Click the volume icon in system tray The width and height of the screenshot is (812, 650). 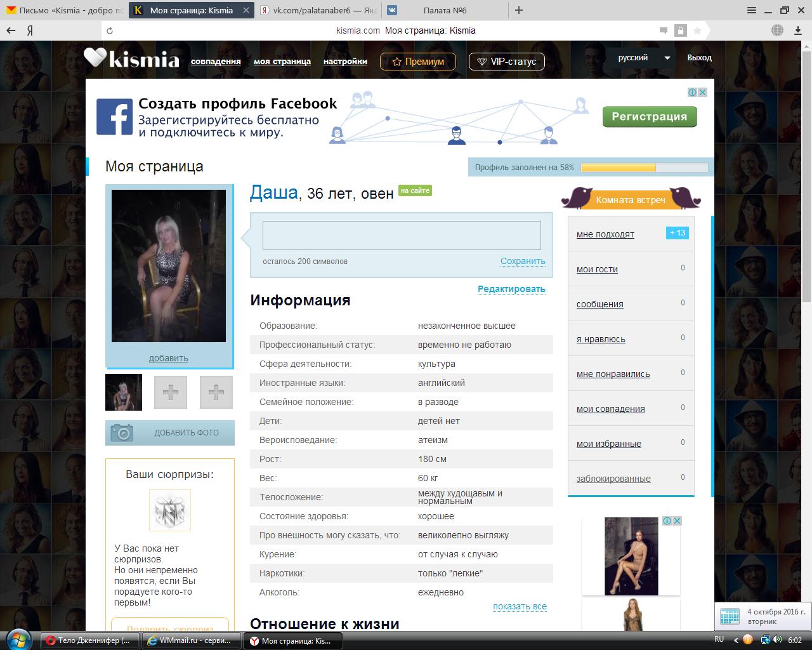pyautogui.click(x=778, y=640)
